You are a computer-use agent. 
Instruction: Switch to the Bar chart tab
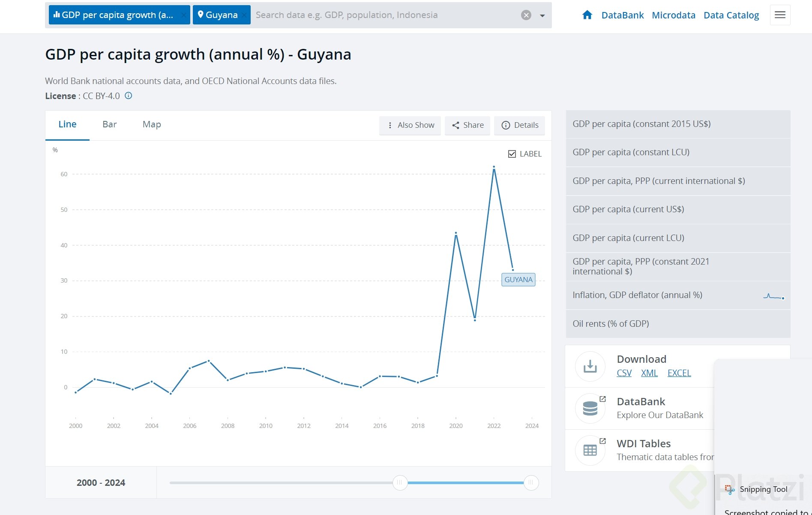click(109, 124)
